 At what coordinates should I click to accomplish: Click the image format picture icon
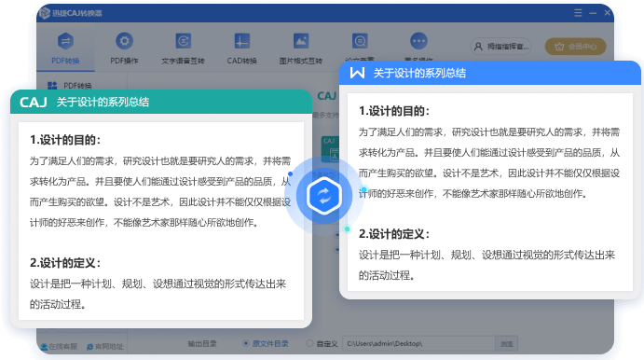coord(301,41)
